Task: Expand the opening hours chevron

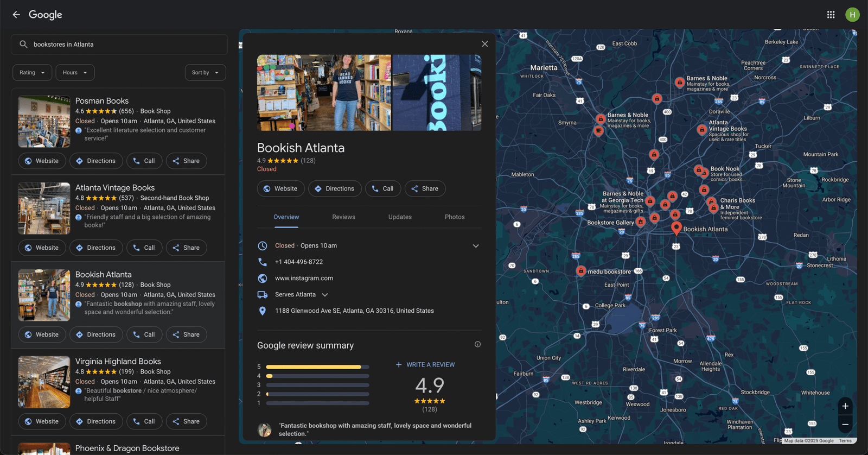Action: [x=476, y=246]
